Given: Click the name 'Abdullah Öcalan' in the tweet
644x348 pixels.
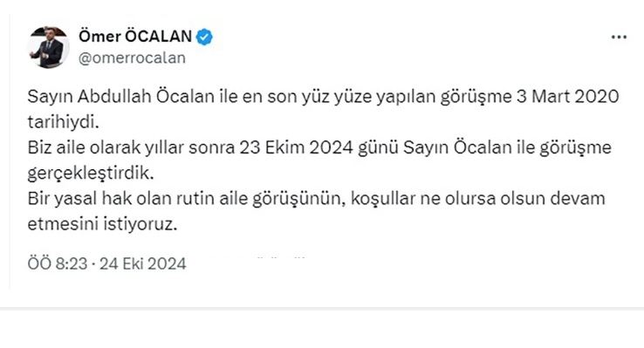Looking at the screenshot, I should pyautogui.click(x=146, y=97).
